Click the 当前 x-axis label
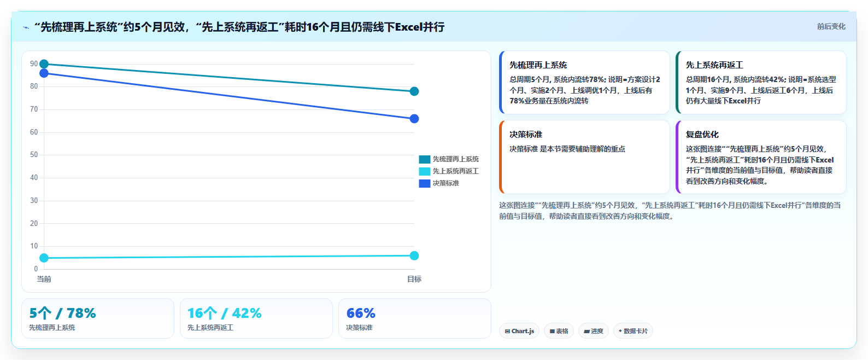This screenshot has height=360, width=868. [44, 279]
